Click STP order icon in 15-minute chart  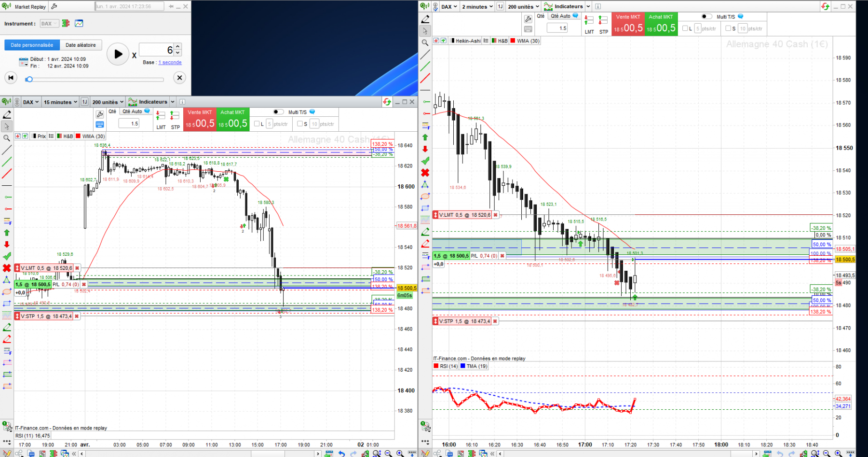pyautogui.click(x=175, y=116)
